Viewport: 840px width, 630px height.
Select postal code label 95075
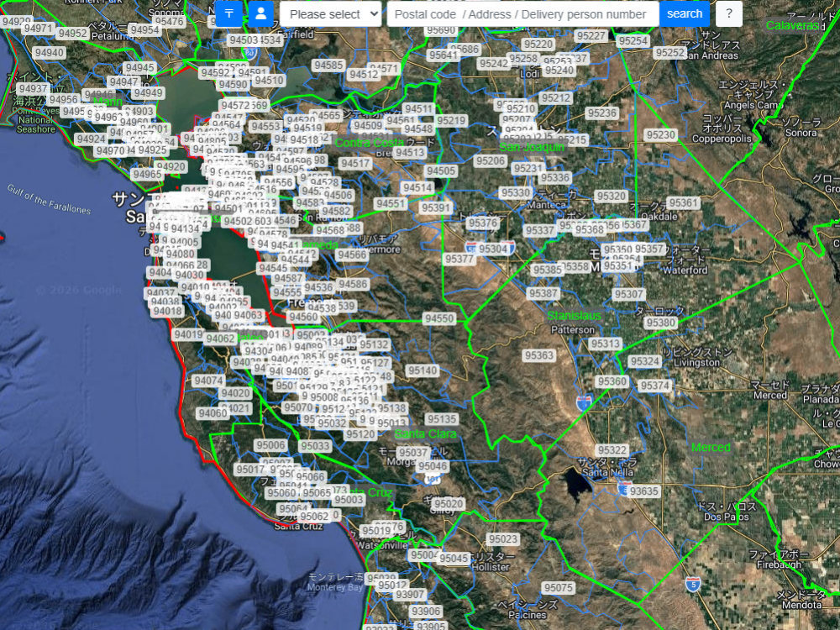(x=559, y=588)
